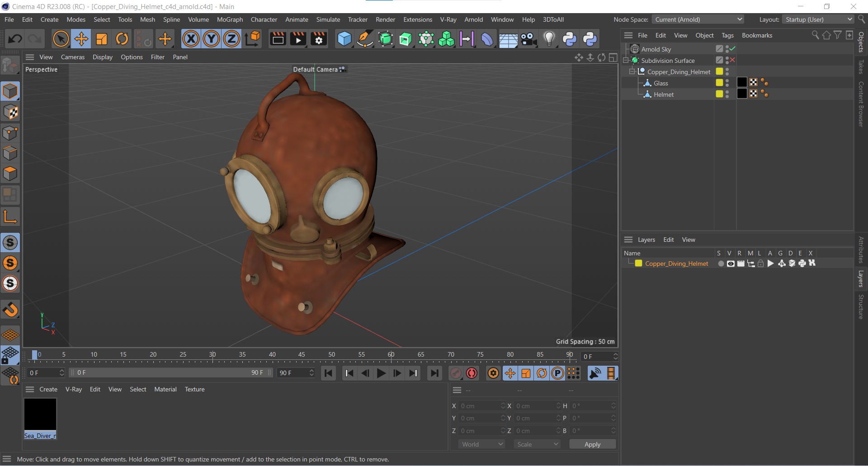
Task: Click the Glass black material tag
Action: pyautogui.click(x=742, y=82)
